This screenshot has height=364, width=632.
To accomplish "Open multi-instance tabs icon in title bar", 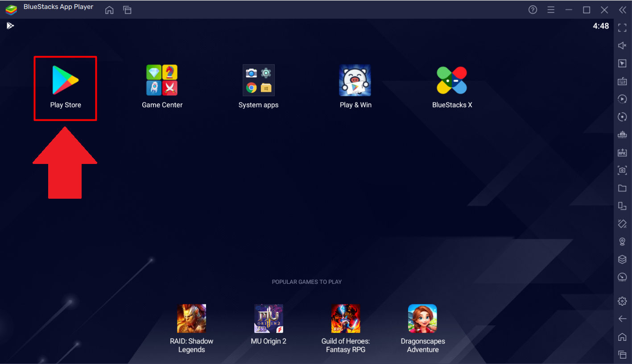I will tap(127, 10).
